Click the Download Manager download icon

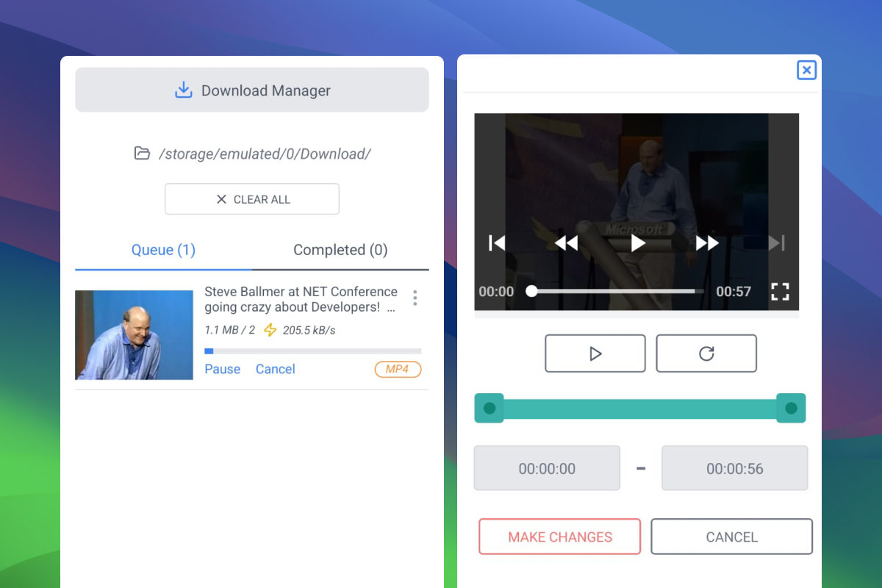pos(183,89)
